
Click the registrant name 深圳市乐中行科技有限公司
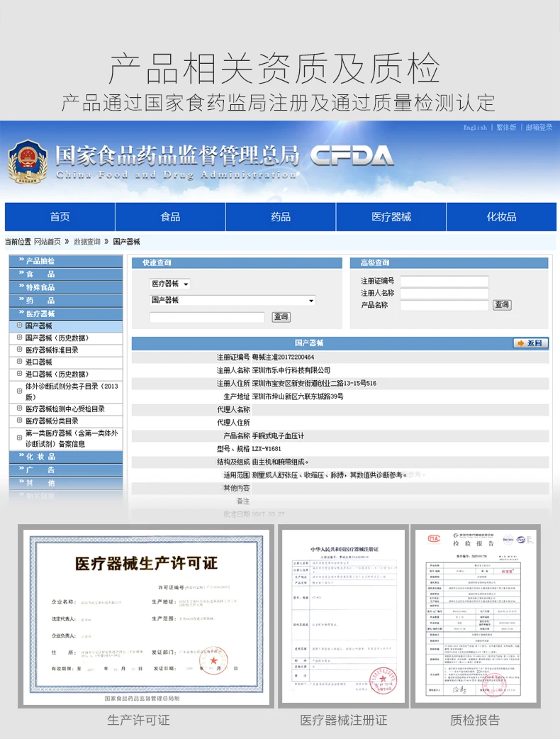pos(291,370)
